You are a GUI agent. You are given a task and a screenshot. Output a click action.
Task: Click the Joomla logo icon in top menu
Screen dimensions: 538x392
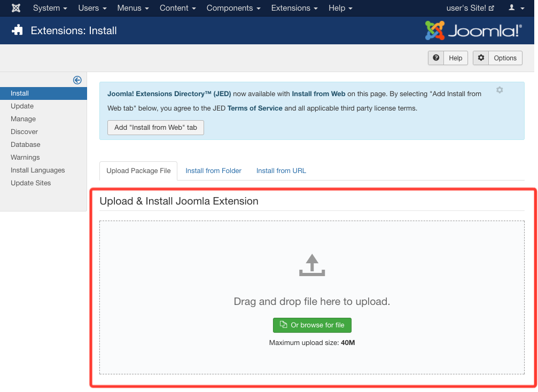click(16, 8)
